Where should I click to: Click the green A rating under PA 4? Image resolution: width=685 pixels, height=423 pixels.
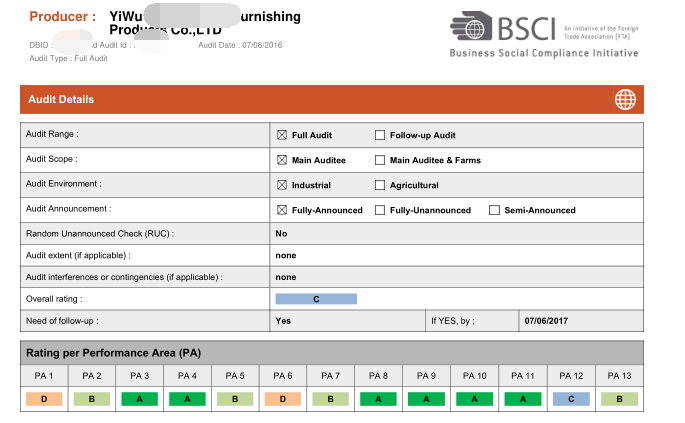pyautogui.click(x=187, y=399)
